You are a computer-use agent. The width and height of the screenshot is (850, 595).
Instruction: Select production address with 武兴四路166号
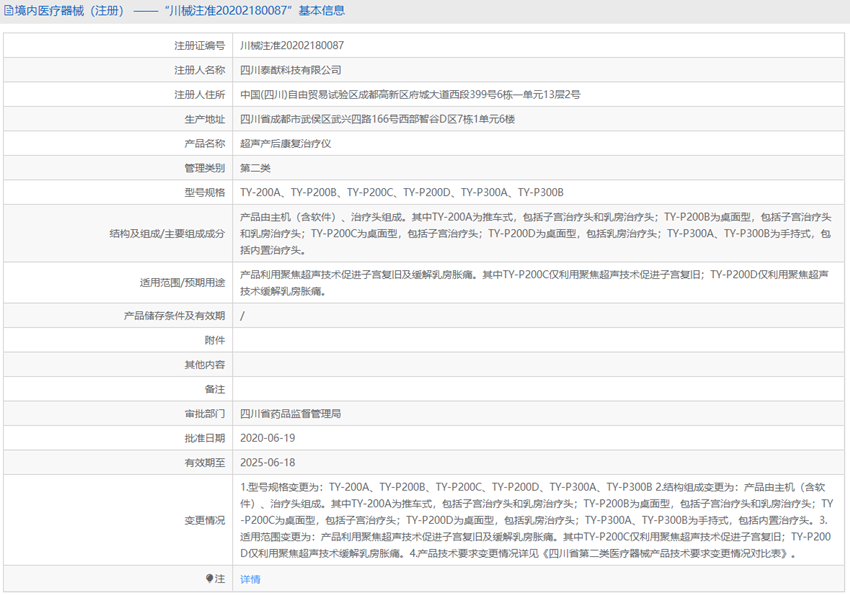pos(377,119)
